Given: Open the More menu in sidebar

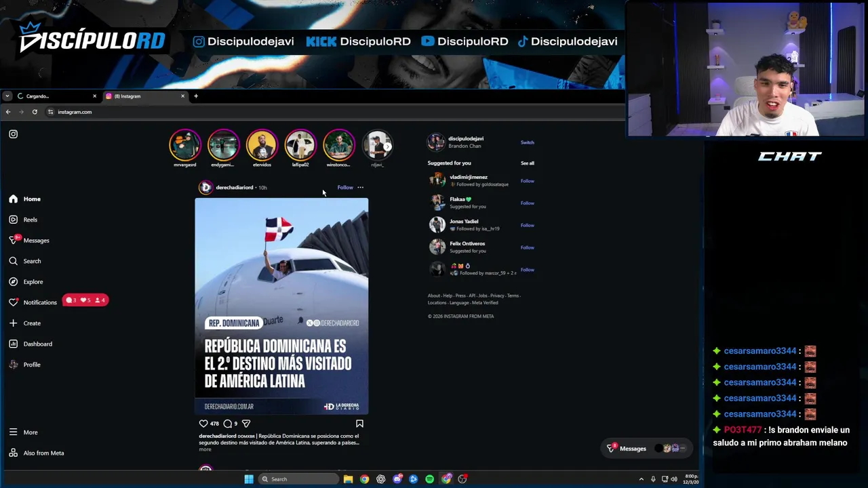Looking at the screenshot, I should pyautogui.click(x=23, y=432).
